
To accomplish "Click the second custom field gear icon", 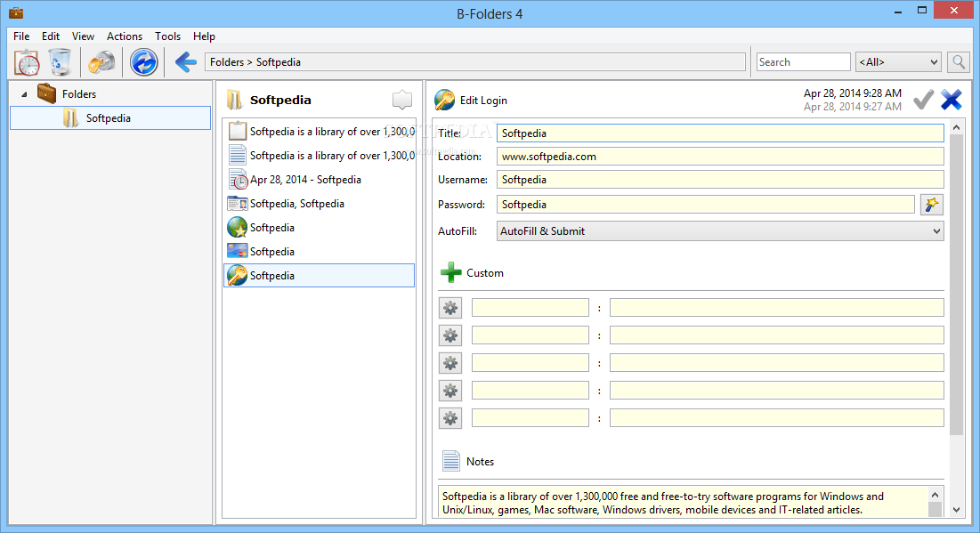I will click(x=450, y=335).
